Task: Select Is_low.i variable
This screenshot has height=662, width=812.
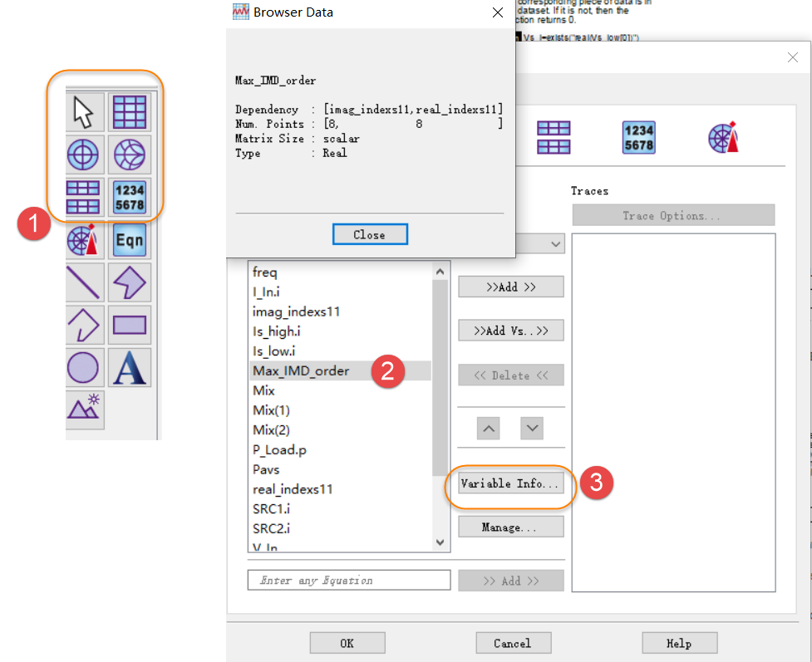Action: pyautogui.click(x=340, y=351)
